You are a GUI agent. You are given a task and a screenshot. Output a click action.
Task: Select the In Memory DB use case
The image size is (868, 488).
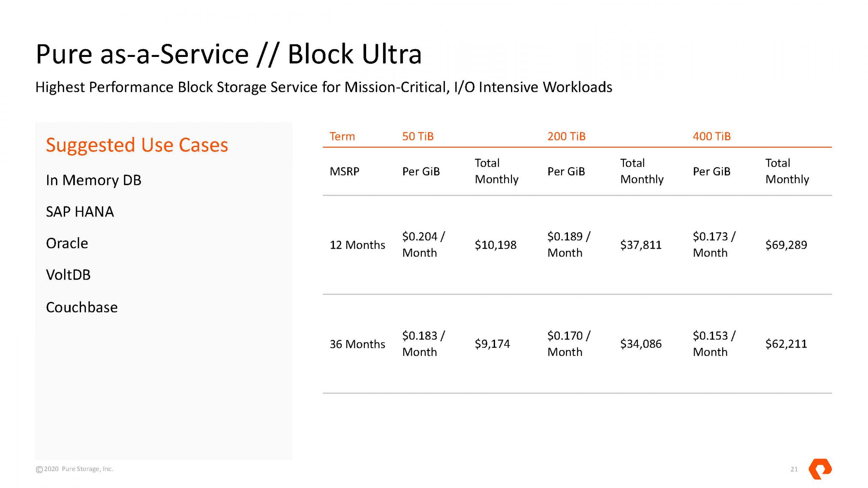(x=94, y=180)
